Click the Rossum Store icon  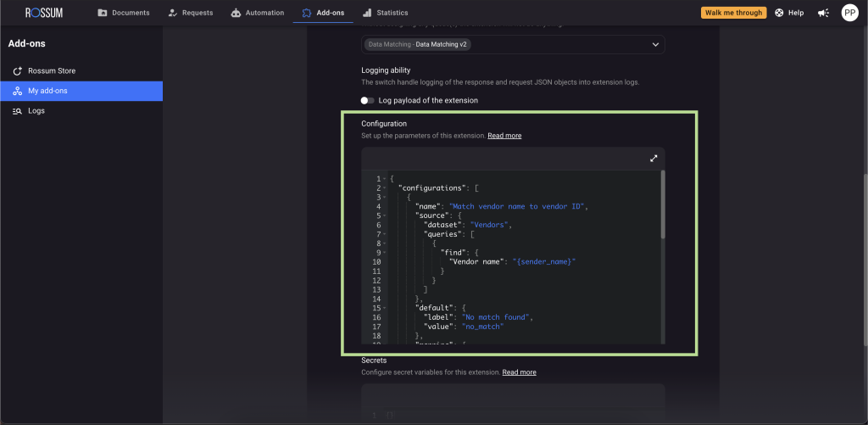[x=17, y=71]
